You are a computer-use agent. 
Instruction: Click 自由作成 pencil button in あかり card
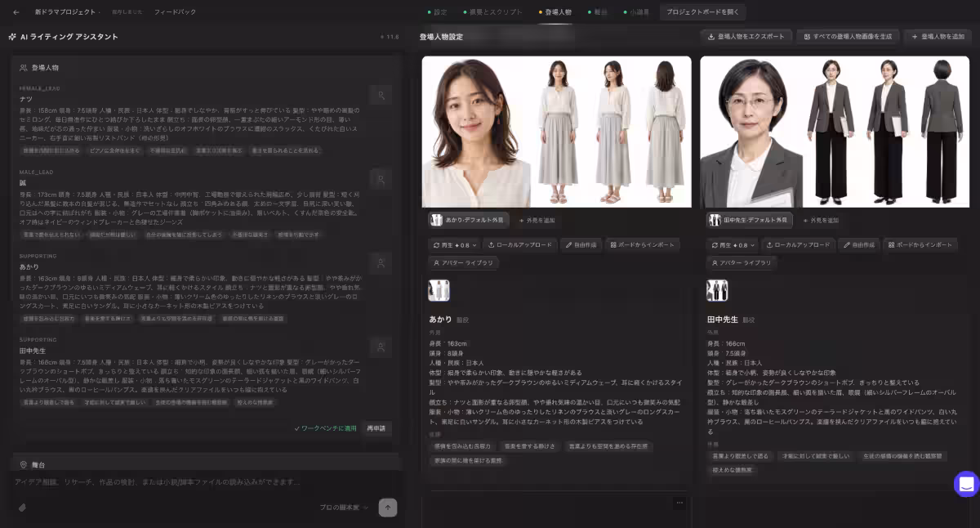[x=581, y=244]
